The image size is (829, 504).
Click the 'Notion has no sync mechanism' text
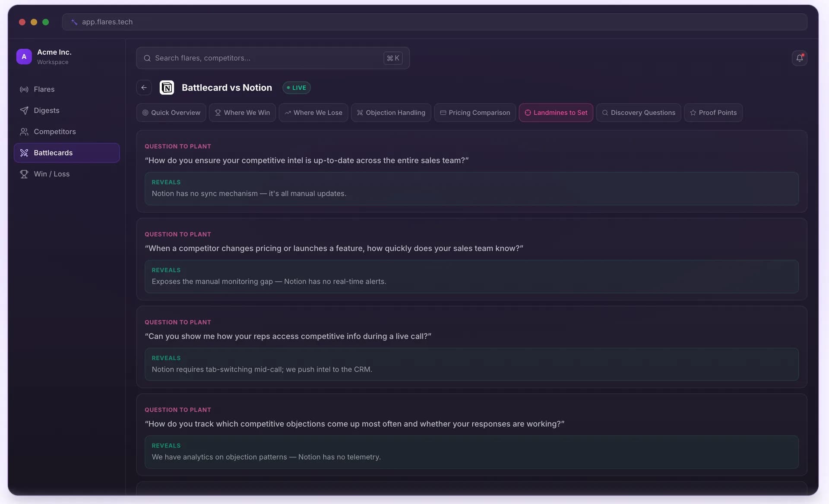(249, 194)
